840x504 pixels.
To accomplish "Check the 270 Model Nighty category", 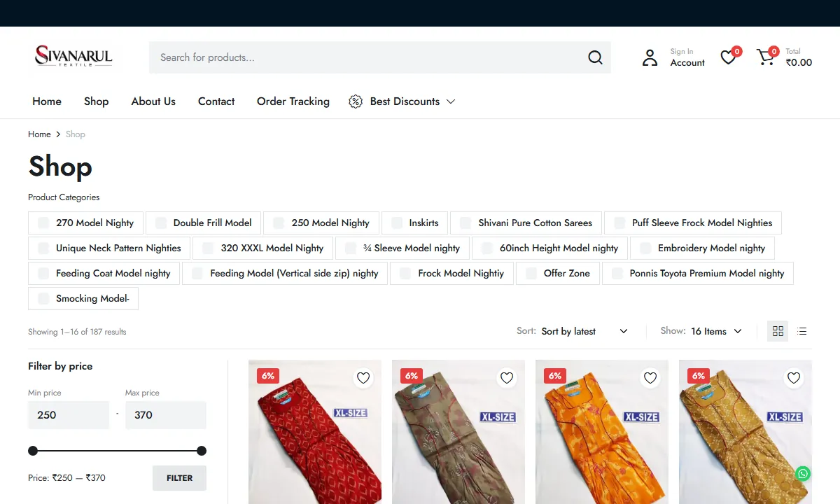I will pyautogui.click(x=43, y=223).
